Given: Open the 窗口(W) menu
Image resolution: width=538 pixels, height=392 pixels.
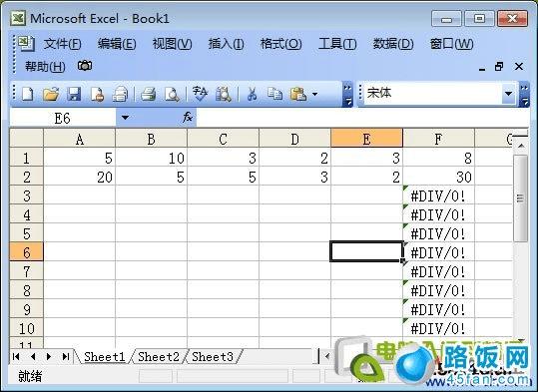Looking at the screenshot, I should pyautogui.click(x=451, y=44).
